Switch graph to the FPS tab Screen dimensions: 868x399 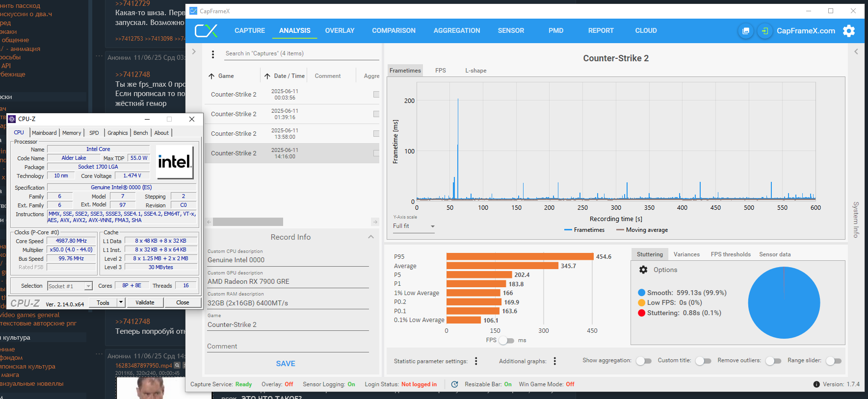441,71
